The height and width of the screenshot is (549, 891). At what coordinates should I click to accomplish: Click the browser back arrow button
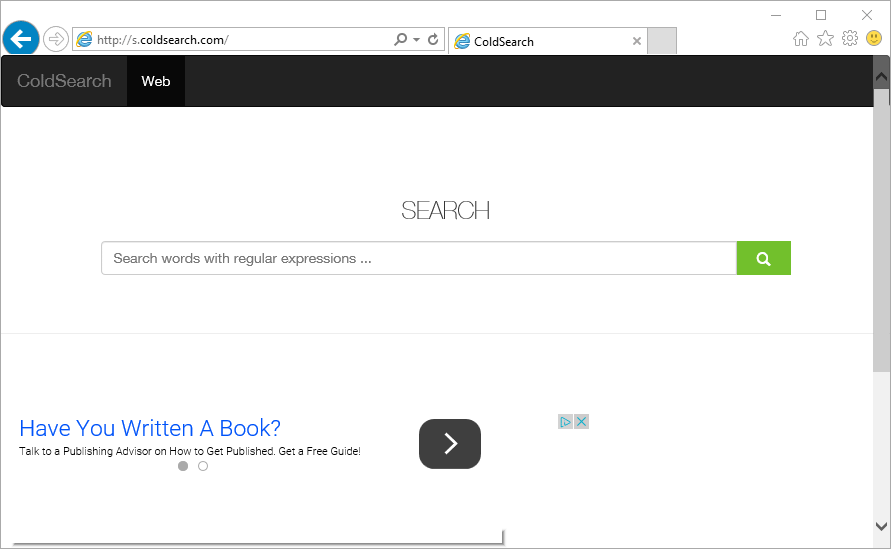coord(21,39)
